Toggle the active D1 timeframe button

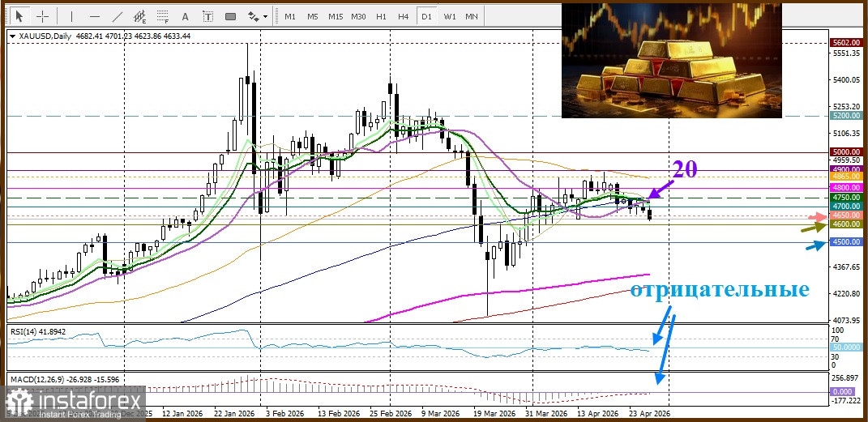[426, 16]
